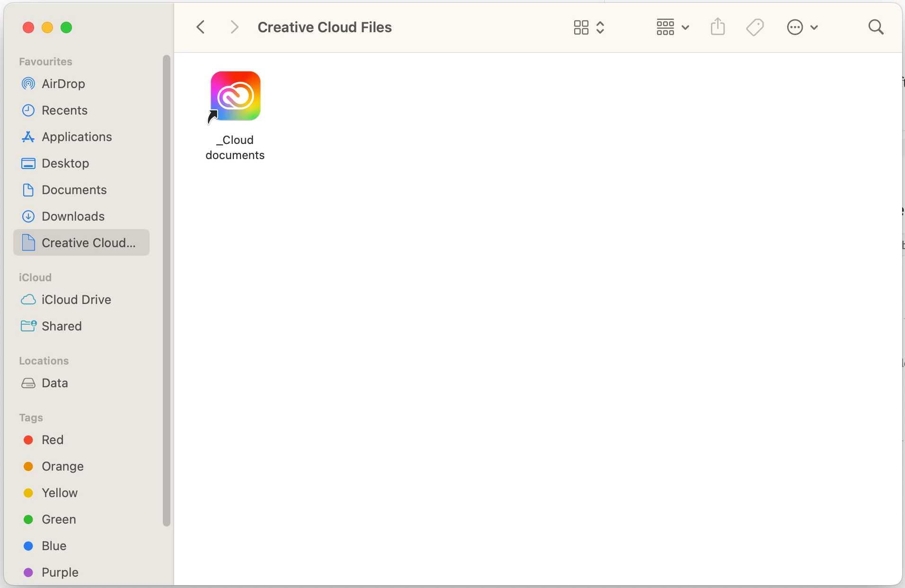
Task: Open the More actions ellipsis menu
Action: tap(802, 27)
